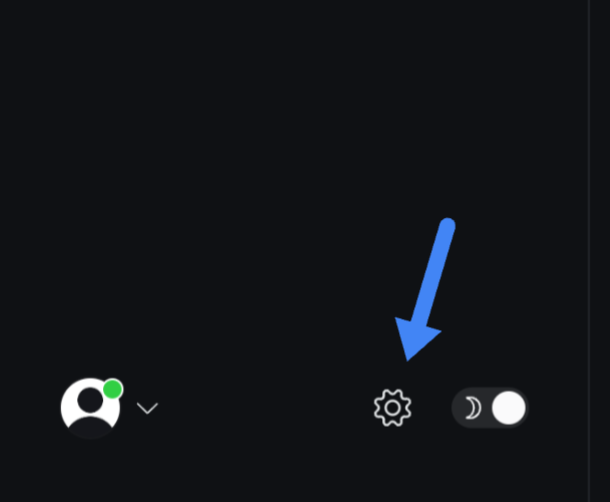
Task: Open the user status dropdown arrow
Action: pyautogui.click(x=147, y=408)
